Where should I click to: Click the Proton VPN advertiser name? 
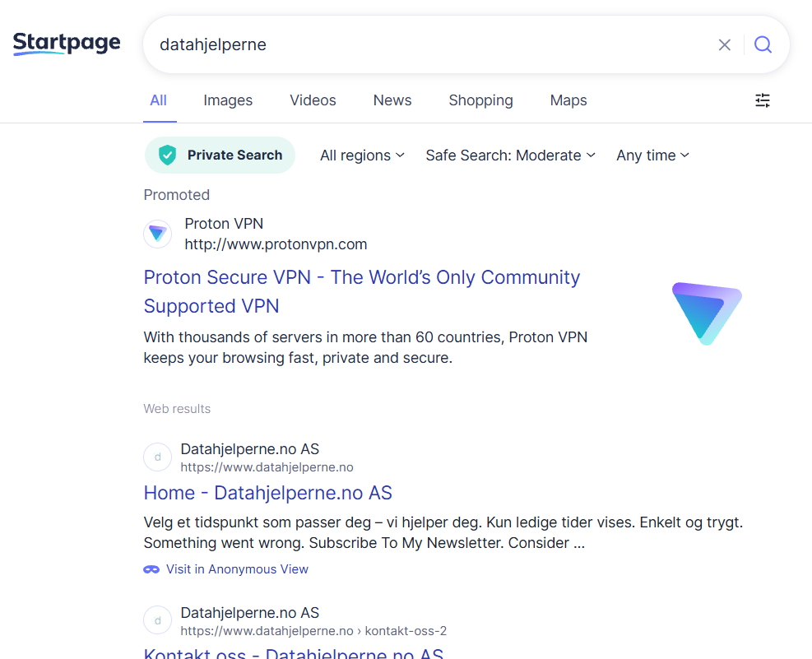click(224, 224)
